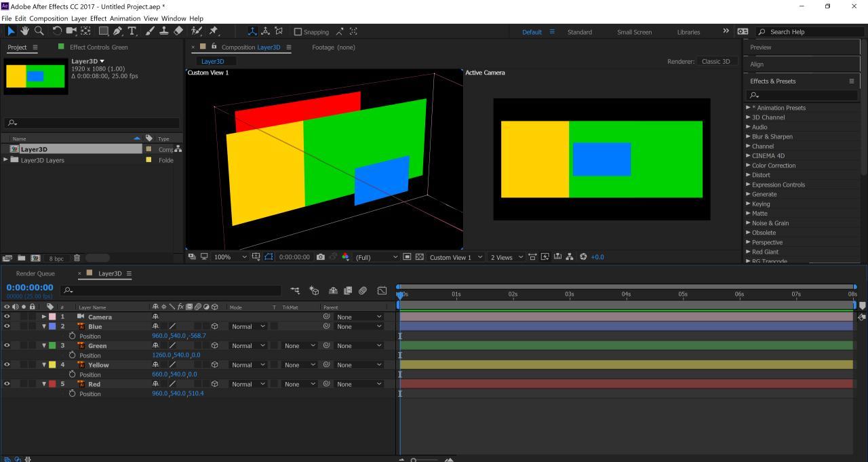
Task: Open the Graph Editor in the timeline
Action: pos(381,290)
